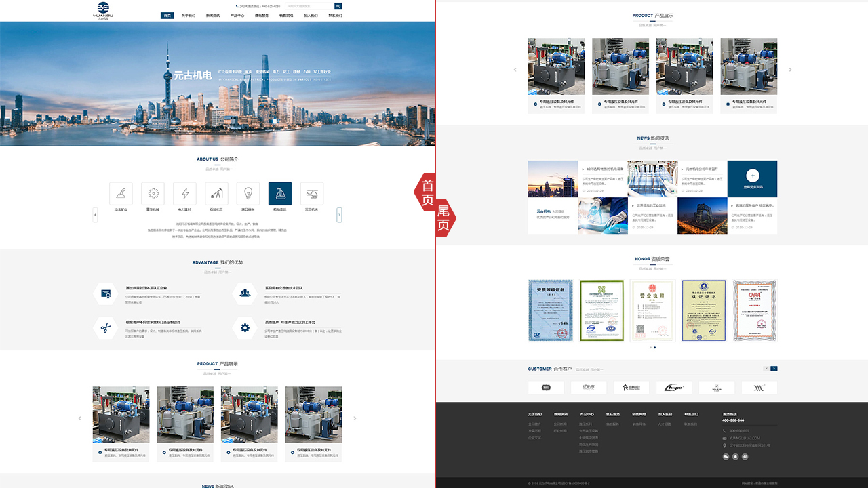Open the 营业执照 business license certificate image
Screen dimensions: 868x488
652,310
